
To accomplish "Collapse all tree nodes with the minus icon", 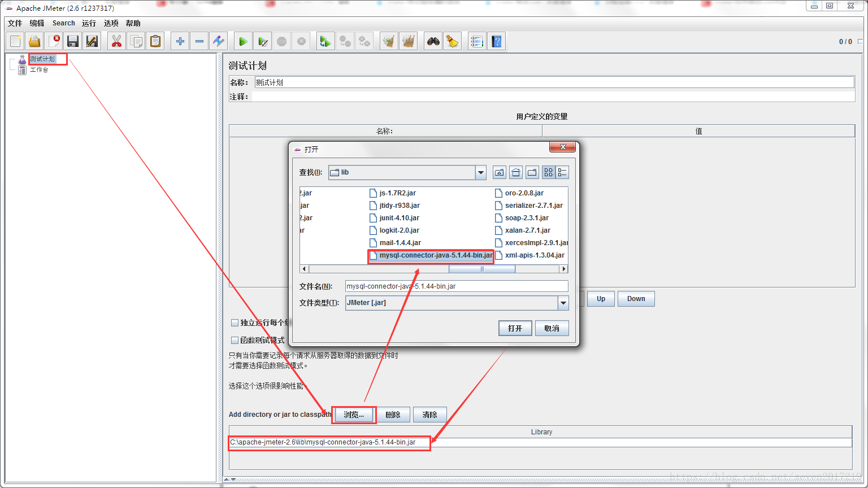I will click(x=199, y=41).
